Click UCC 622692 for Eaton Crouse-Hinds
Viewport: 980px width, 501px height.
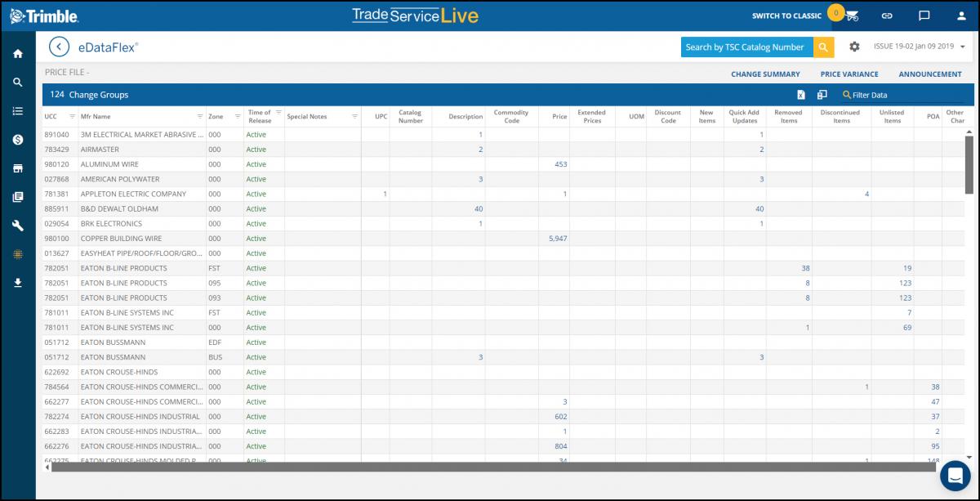(x=56, y=373)
